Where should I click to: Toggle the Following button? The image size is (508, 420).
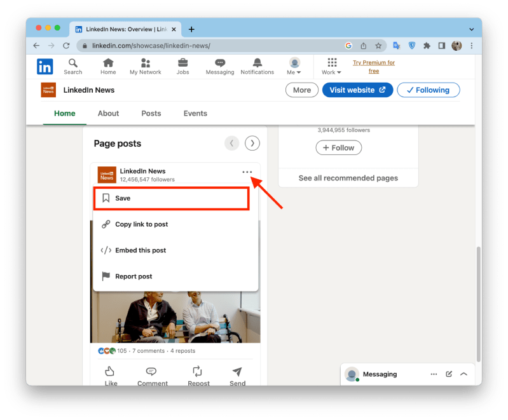tap(428, 90)
